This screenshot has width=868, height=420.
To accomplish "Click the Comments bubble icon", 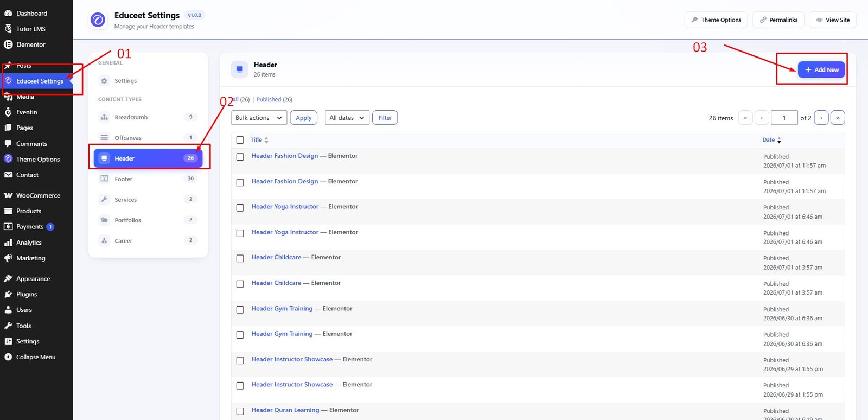I will click(8, 144).
